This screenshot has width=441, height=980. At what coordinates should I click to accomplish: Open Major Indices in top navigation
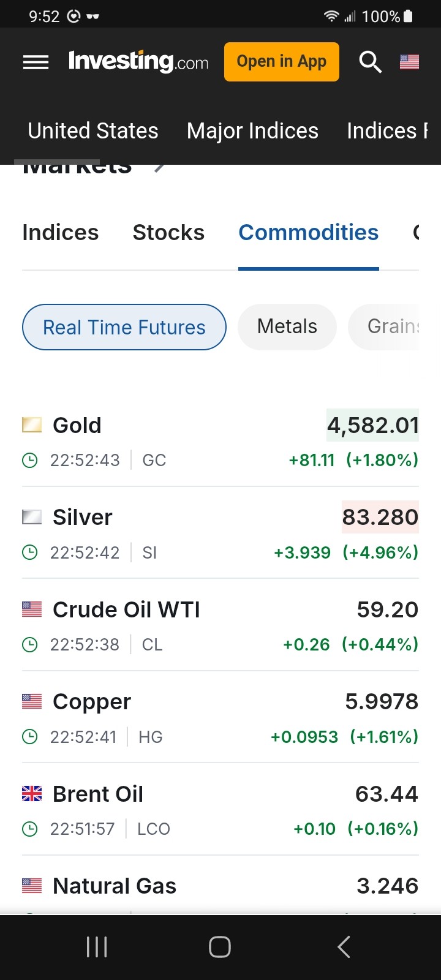click(x=252, y=131)
